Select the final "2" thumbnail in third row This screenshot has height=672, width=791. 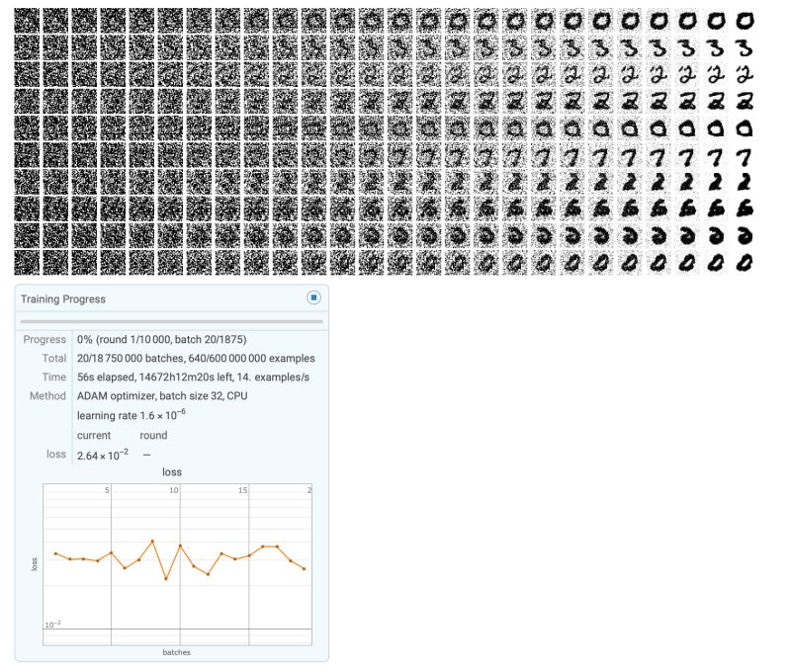click(747, 72)
